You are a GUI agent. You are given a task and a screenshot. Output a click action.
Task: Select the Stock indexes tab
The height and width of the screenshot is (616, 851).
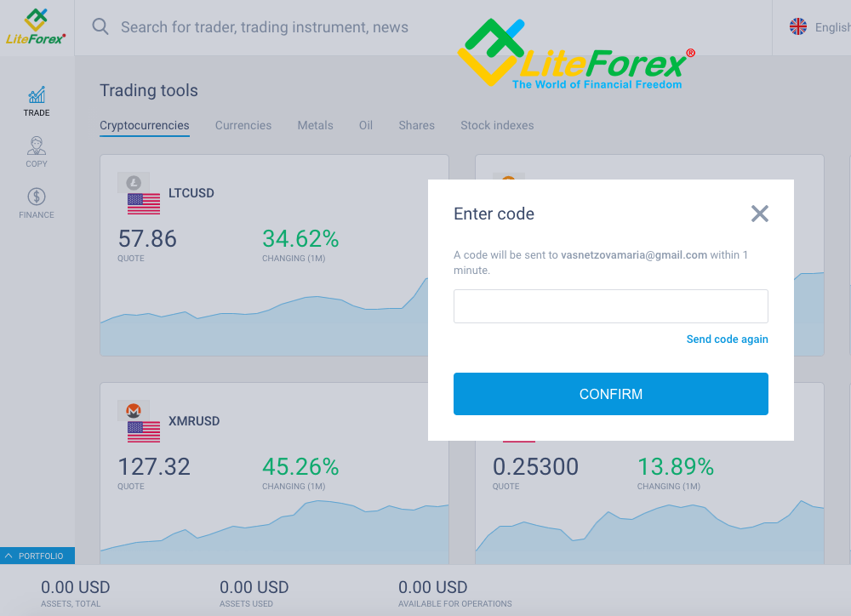(x=497, y=125)
